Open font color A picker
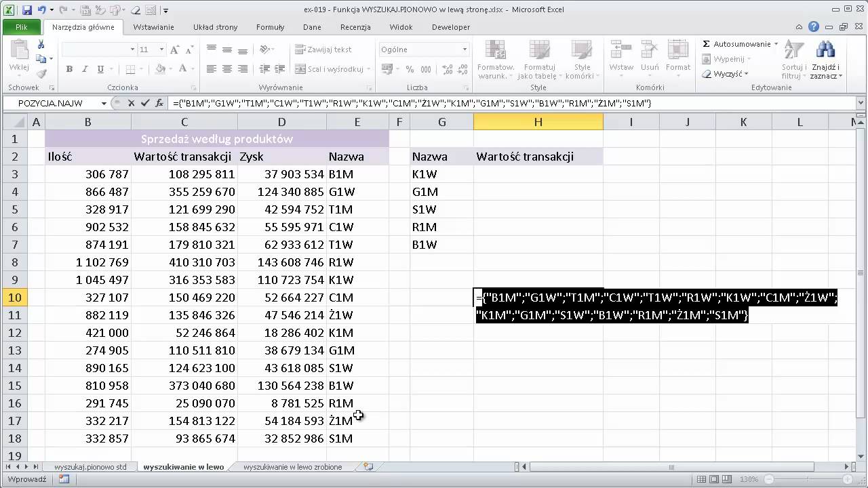 click(x=183, y=69)
